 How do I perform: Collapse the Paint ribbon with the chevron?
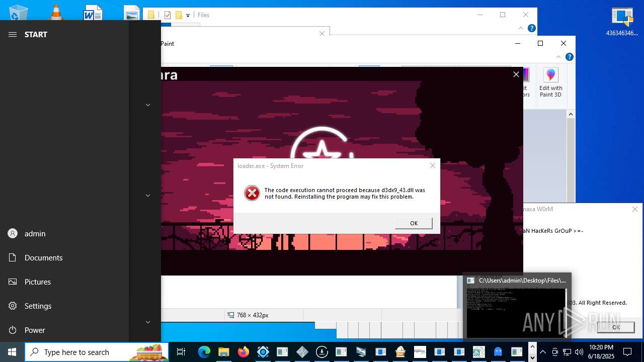[558, 57]
